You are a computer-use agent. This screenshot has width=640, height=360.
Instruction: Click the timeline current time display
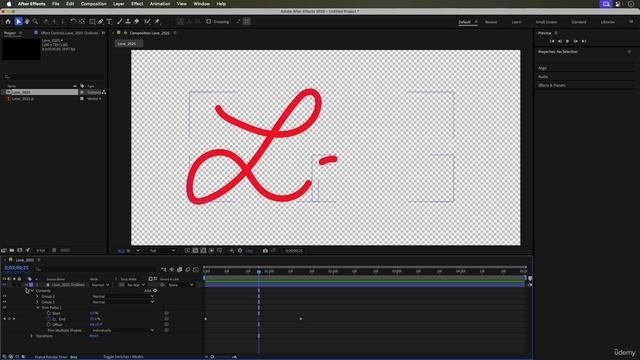17,268
